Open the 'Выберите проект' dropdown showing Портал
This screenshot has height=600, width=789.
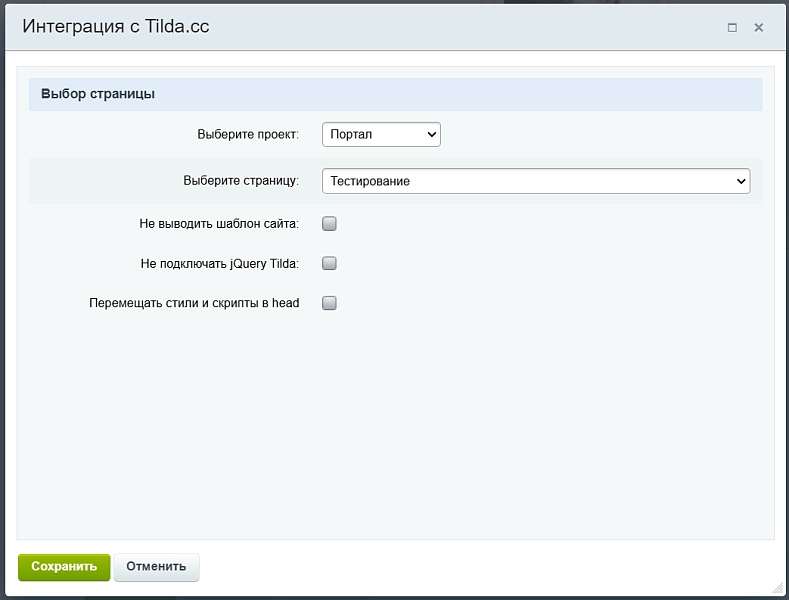[x=381, y=134]
